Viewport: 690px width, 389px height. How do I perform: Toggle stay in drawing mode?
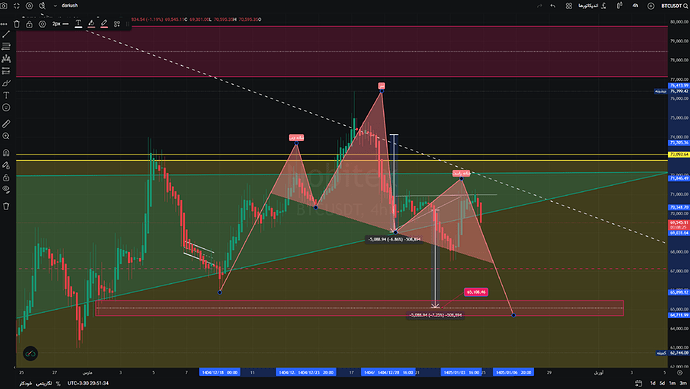pyautogui.click(x=6, y=165)
